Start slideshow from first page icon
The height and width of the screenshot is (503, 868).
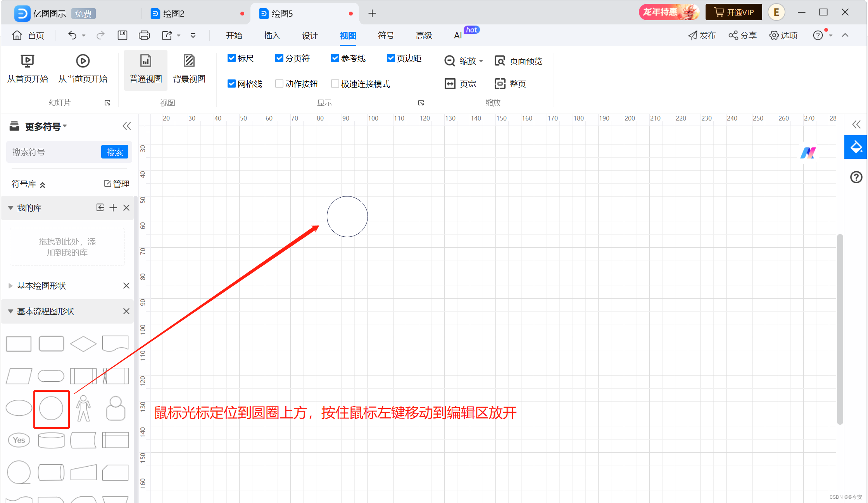28,61
